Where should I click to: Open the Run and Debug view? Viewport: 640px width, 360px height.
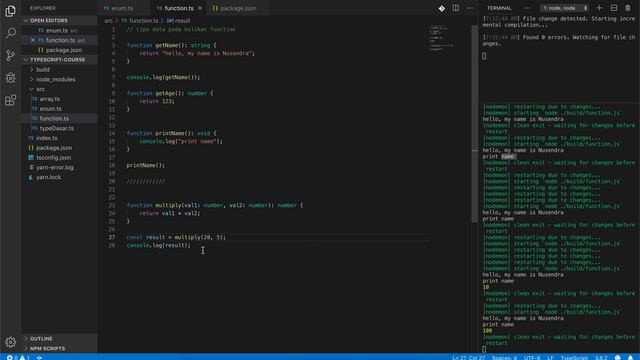point(11,78)
